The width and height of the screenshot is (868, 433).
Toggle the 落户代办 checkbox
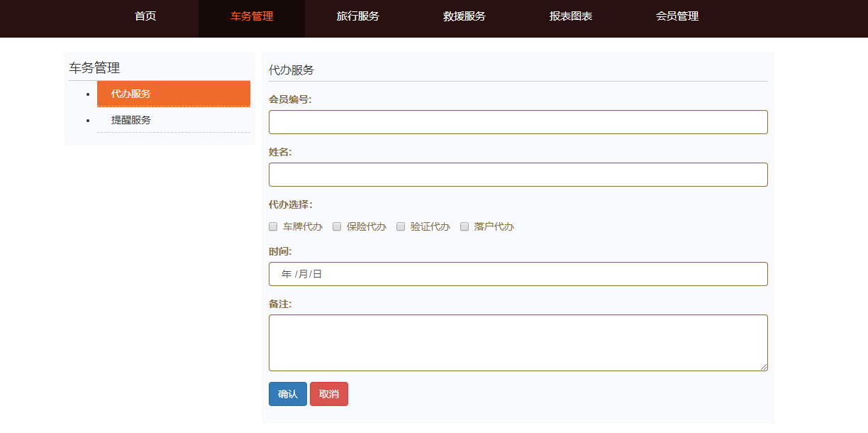[x=464, y=226]
